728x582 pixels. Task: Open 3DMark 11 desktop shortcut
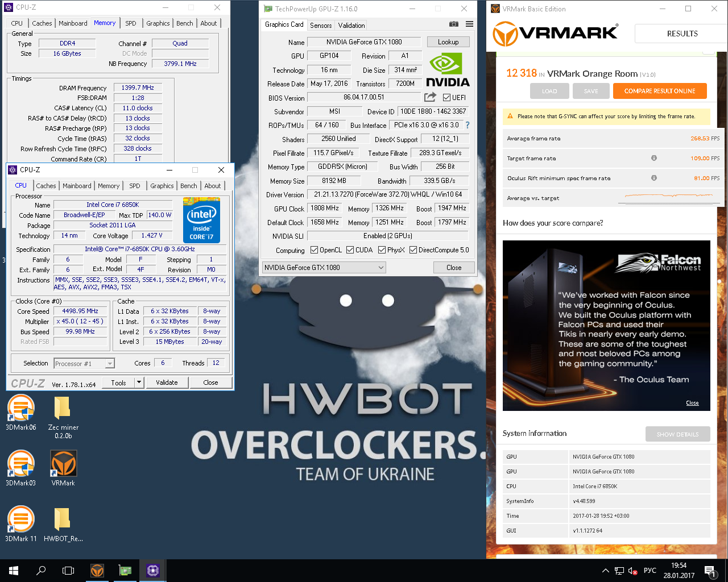click(x=20, y=523)
